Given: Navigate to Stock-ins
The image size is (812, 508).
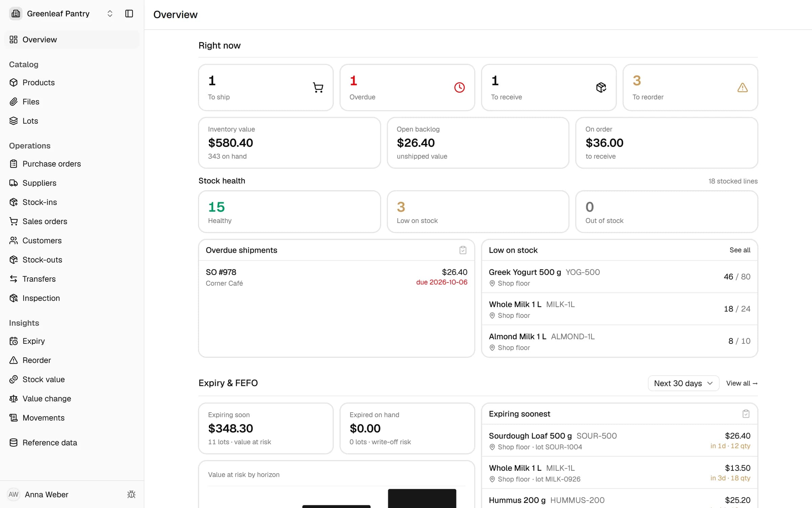Looking at the screenshot, I should [x=72, y=202].
